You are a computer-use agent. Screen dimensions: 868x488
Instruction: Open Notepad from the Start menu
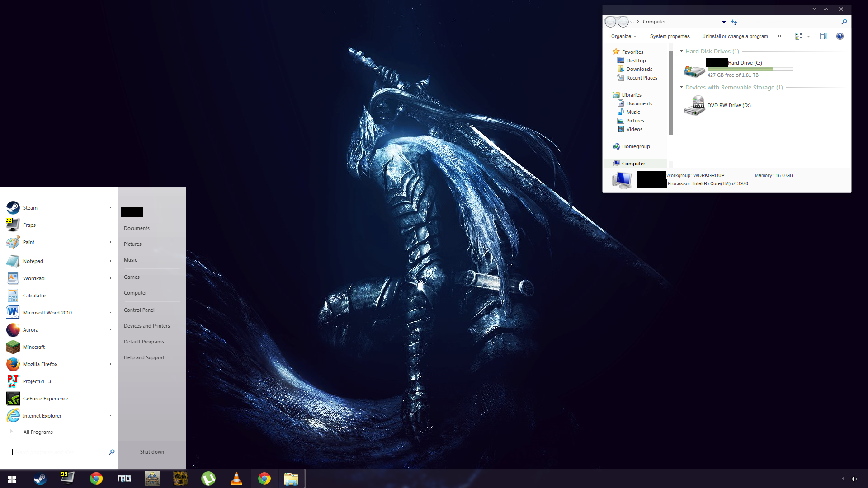(x=59, y=261)
